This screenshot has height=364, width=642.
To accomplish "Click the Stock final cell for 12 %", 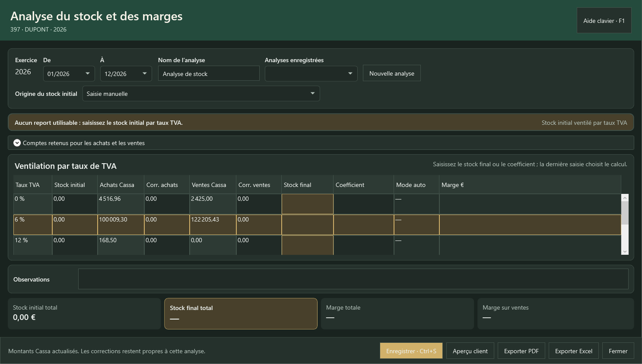I will tap(308, 245).
